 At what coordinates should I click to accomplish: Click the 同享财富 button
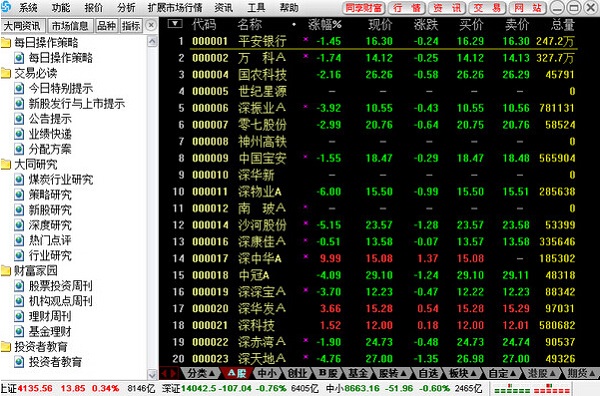click(364, 8)
